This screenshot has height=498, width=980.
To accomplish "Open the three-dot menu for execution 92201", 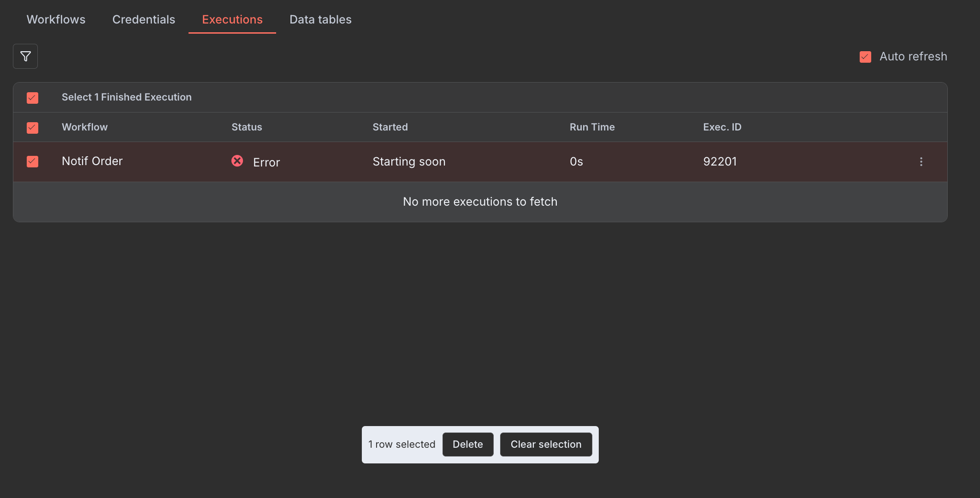I will click(x=921, y=161).
